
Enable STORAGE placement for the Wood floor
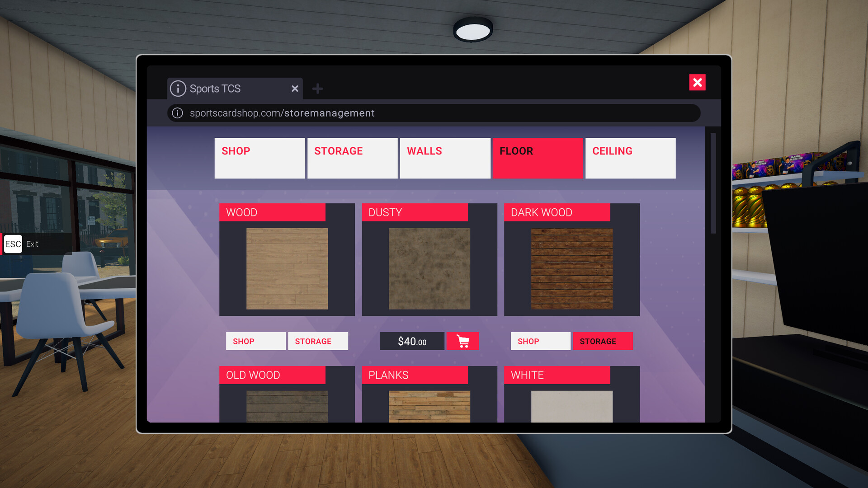pyautogui.click(x=317, y=341)
